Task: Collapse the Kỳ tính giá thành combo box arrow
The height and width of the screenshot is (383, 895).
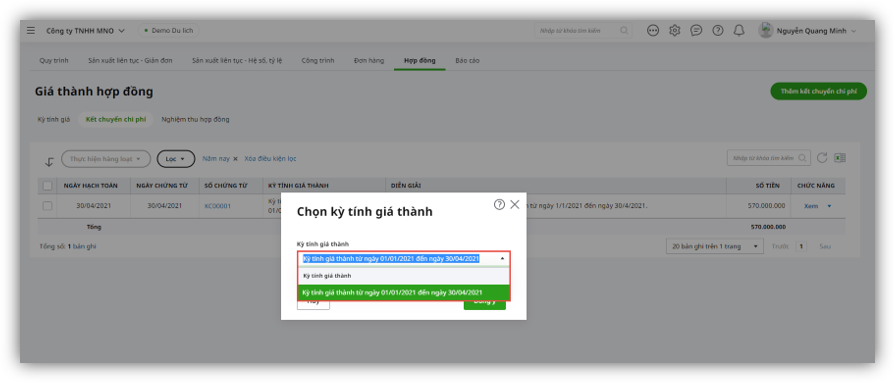Action: [502, 259]
